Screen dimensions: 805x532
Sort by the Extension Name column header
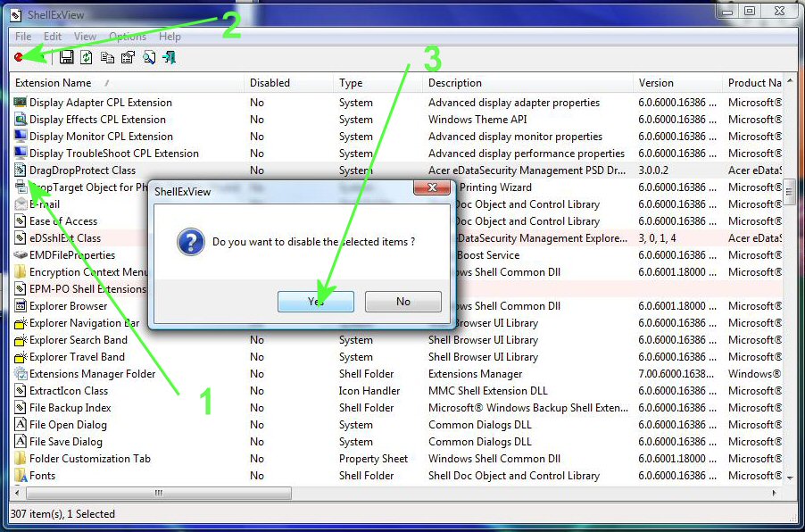tap(127, 83)
